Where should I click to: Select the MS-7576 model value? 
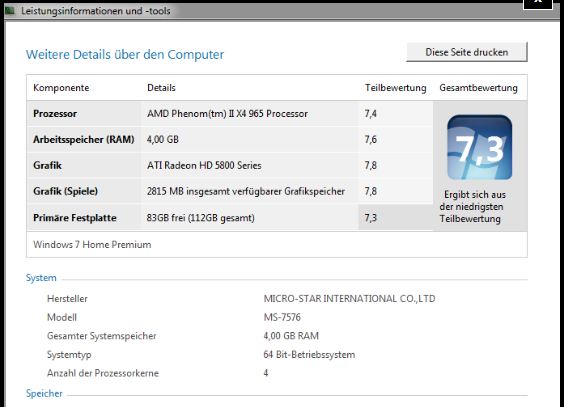point(282,317)
